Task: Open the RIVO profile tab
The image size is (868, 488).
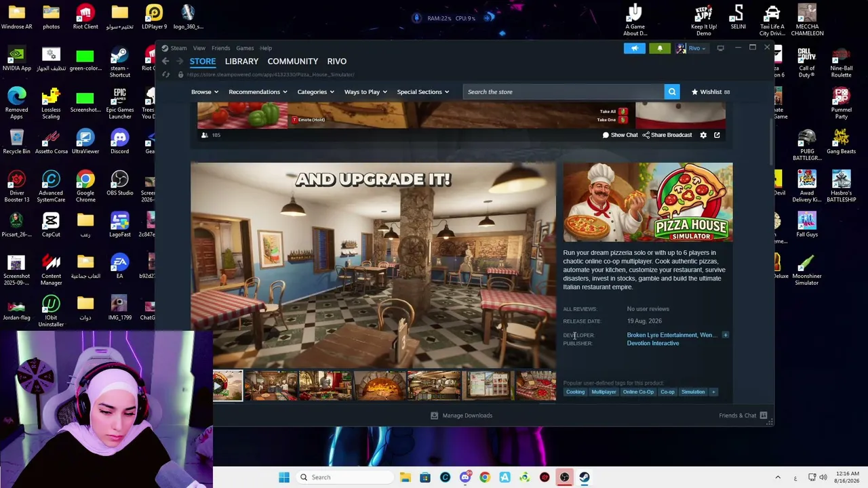Action: (x=336, y=62)
